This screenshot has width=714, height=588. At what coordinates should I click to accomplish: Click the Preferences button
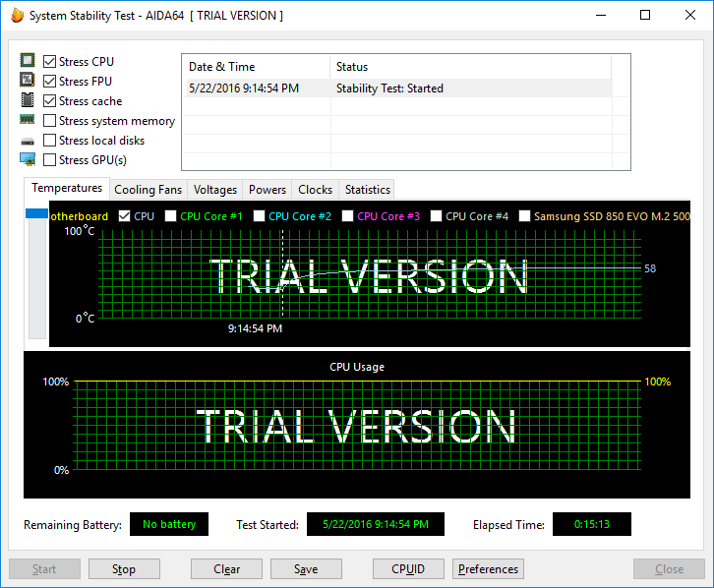(x=488, y=569)
